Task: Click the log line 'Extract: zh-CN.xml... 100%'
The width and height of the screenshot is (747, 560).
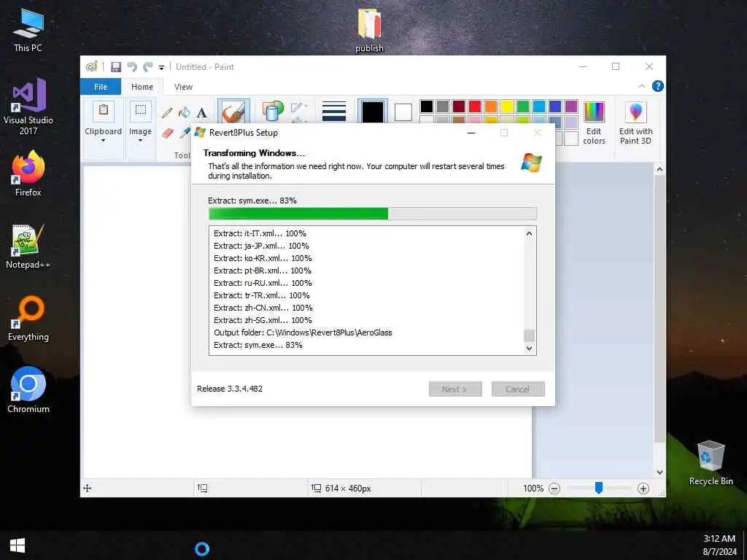Action: pyautogui.click(x=263, y=308)
